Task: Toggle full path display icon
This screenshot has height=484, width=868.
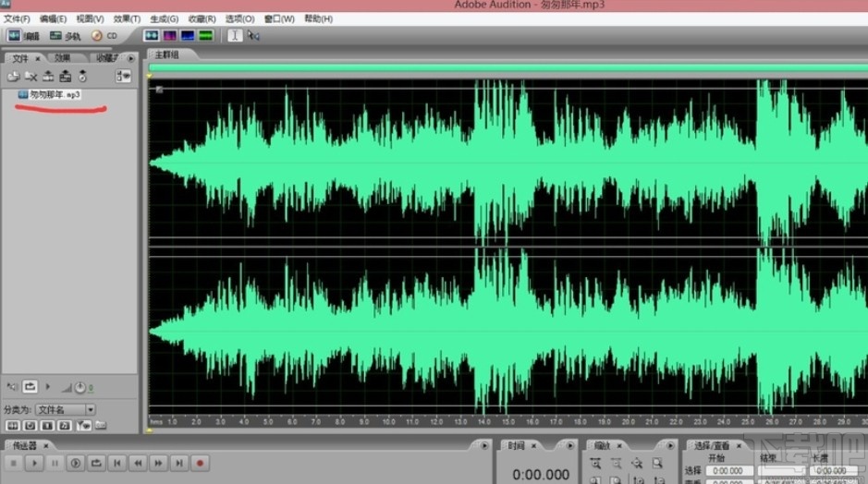Action: pos(100,426)
